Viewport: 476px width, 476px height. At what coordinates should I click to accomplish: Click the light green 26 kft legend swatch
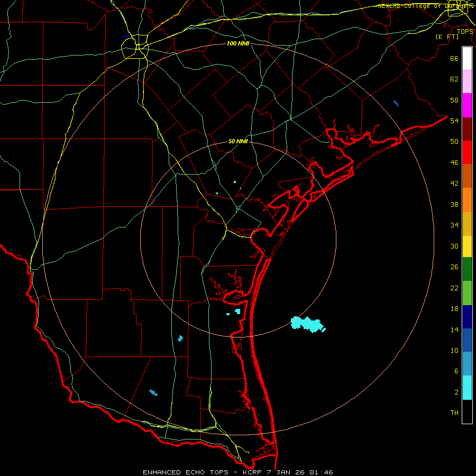(467, 293)
